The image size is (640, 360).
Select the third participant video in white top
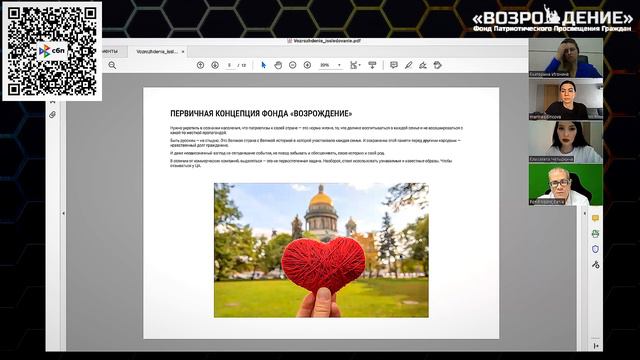tap(566, 142)
